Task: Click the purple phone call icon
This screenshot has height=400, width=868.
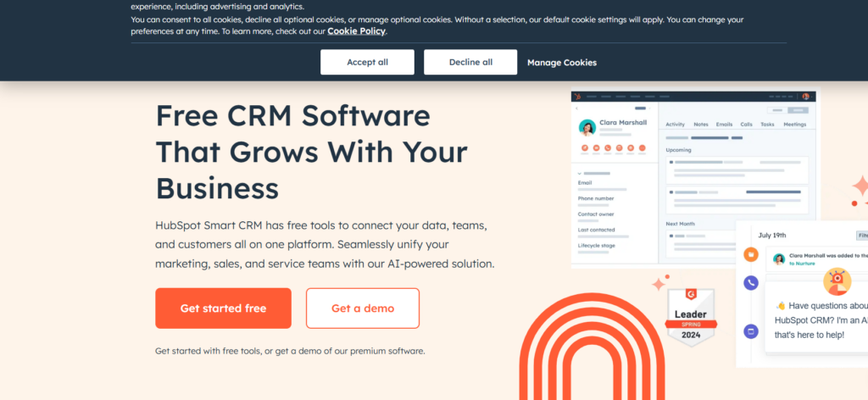Action: pos(751,283)
